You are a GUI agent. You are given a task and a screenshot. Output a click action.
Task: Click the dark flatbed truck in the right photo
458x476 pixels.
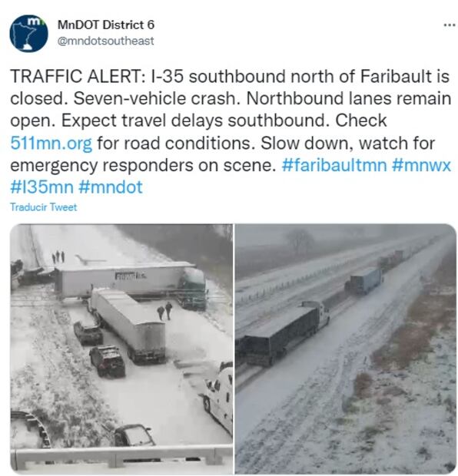coord(283,335)
